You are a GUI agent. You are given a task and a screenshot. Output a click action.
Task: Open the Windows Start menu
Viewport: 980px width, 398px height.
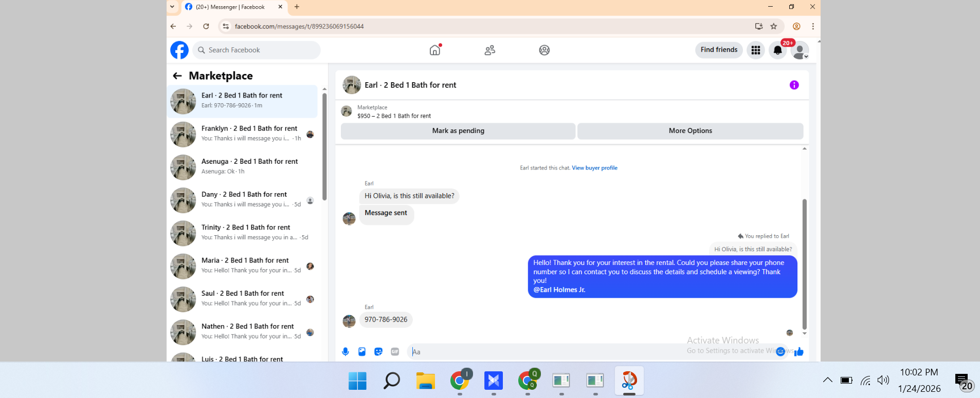357,381
